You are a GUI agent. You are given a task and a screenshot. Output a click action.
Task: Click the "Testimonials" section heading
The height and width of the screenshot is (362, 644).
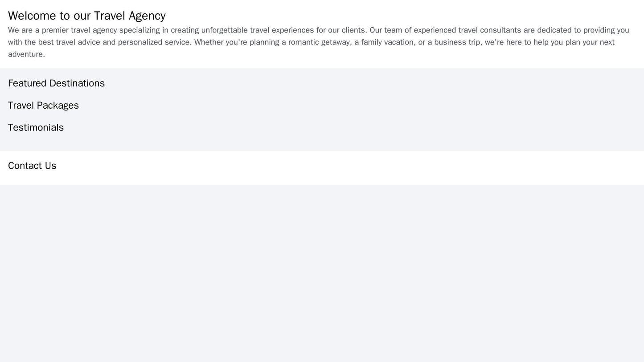point(36,128)
